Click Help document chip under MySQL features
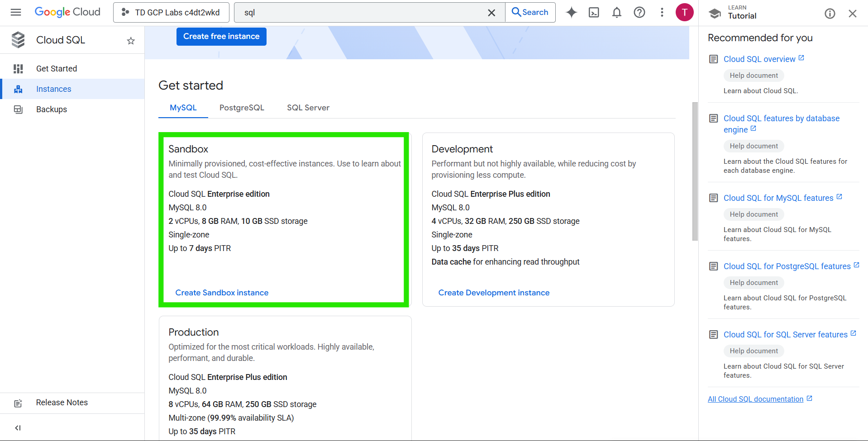The image size is (868, 441). pyautogui.click(x=754, y=214)
